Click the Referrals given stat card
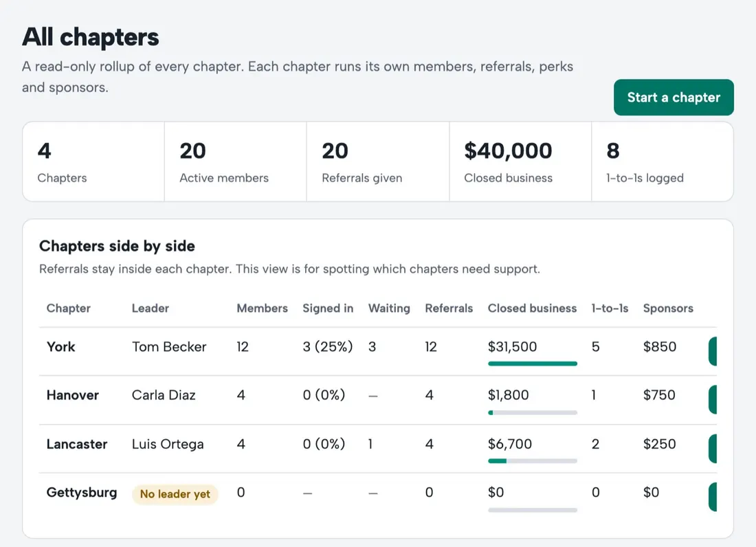The height and width of the screenshot is (547, 756). coord(377,161)
